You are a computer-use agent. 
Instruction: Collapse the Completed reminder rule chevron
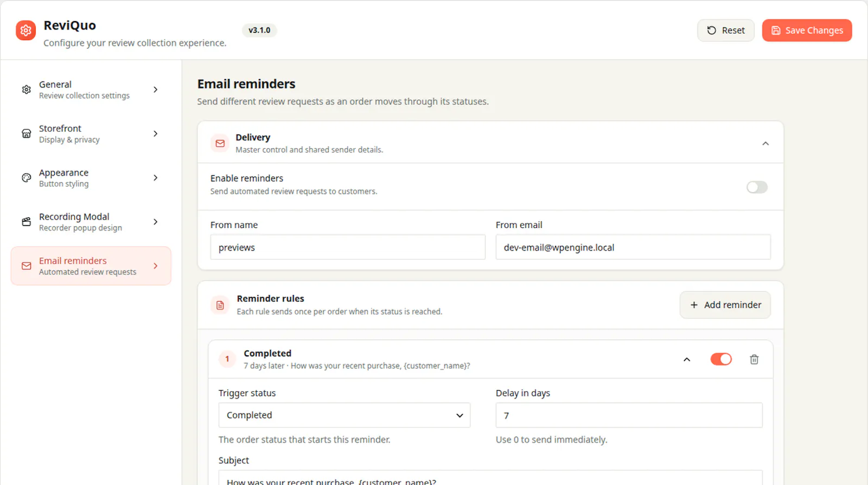[x=687, y=359]
